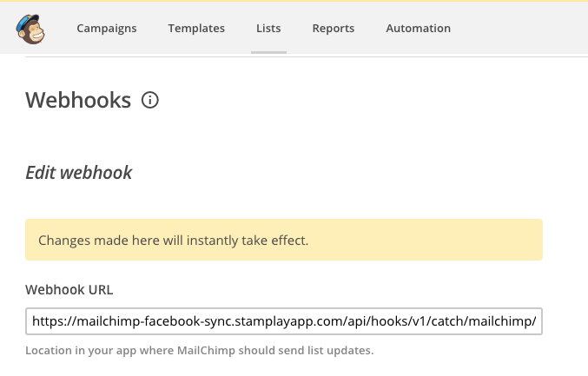
Task: Open the Webhooks info help icon
Action: [x=150, y=101]
